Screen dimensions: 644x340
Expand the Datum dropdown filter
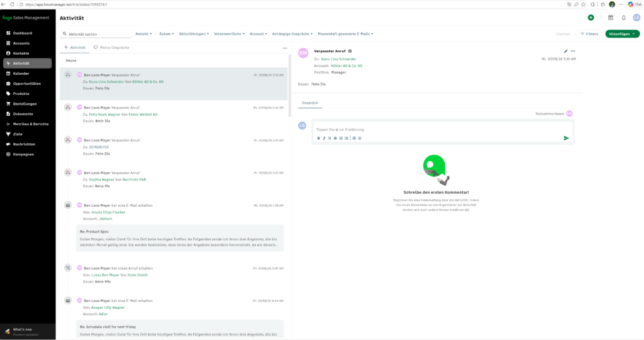pyautogui.click(x=166, y=34)
